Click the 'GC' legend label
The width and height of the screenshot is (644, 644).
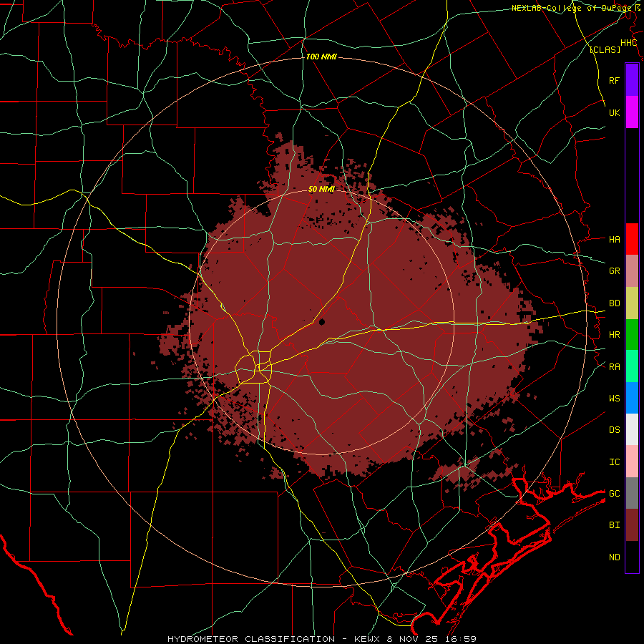pyautogui.click(x=614, y=494)
